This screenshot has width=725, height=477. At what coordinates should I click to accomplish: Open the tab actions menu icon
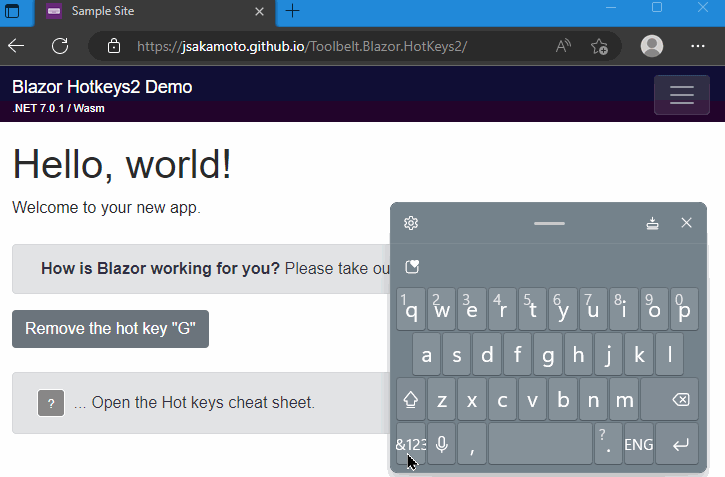[x=12, y=11]
